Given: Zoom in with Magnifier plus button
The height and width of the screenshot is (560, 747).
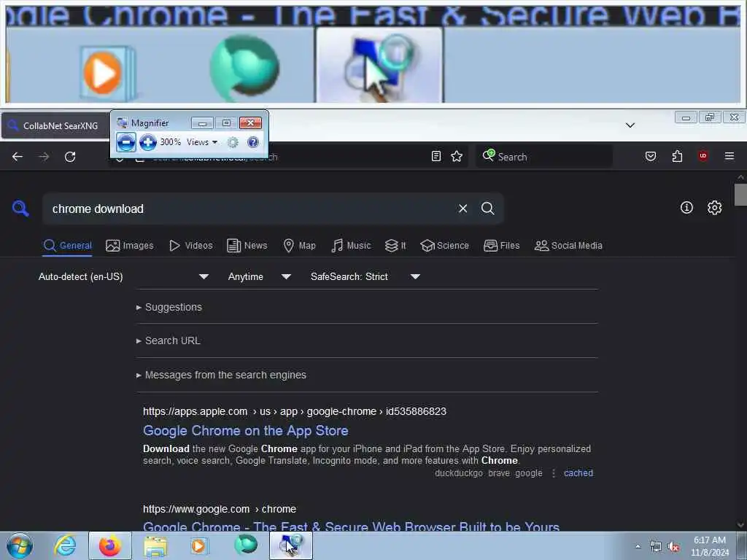Looking at the screenshot, I should 148,142.
